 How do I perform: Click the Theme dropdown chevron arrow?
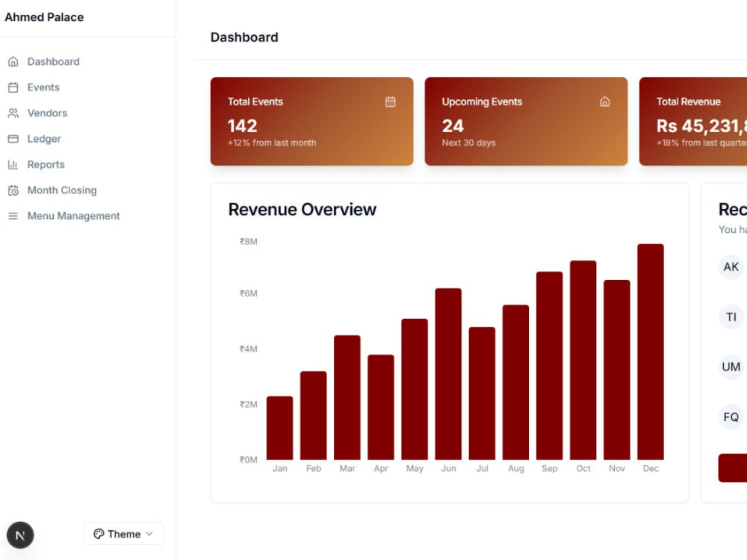pyautogui.click(x=149, y=534)
